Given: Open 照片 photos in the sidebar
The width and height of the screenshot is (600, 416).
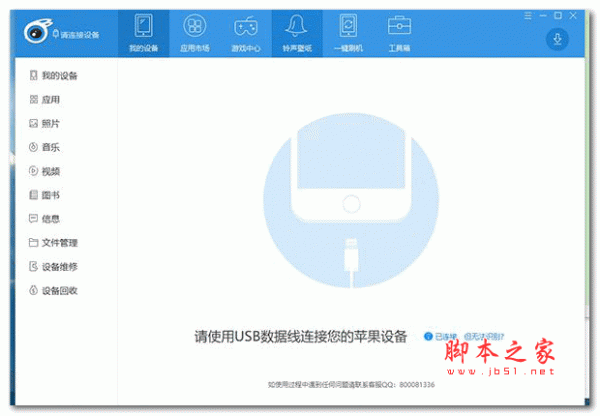Looking at the screenshot, I should [x=45, y=123].
